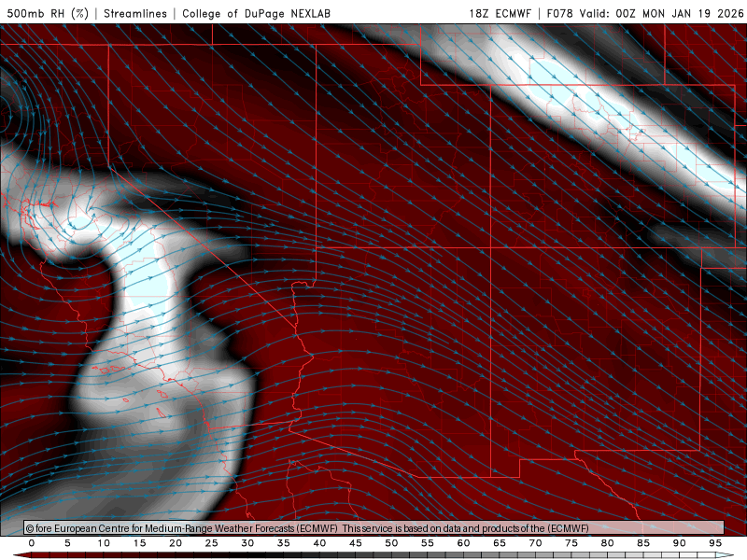Click the '45' color scale label

356,543
